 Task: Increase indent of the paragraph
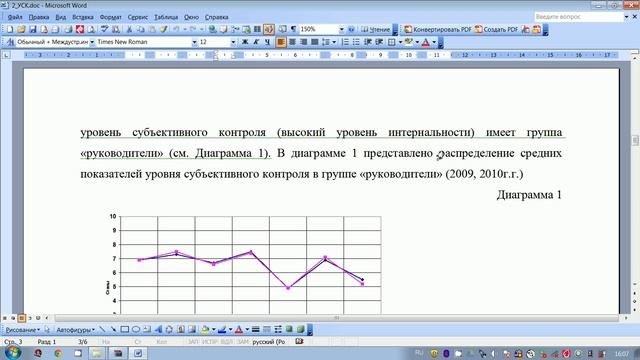[x=379, y=42]
